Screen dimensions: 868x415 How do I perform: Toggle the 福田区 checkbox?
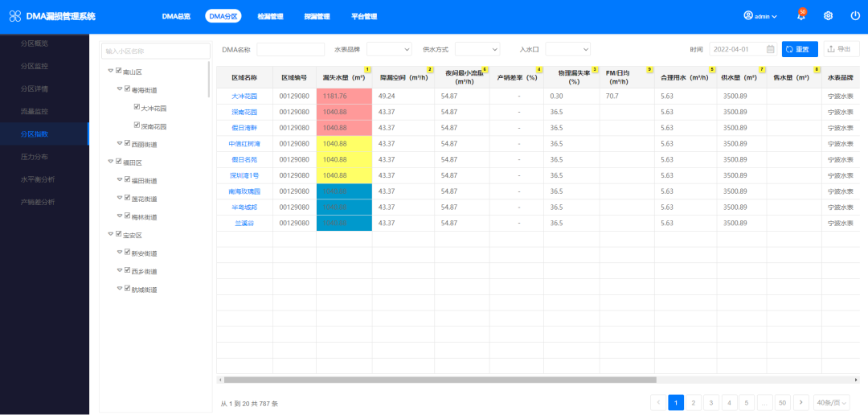click(118, 162)
